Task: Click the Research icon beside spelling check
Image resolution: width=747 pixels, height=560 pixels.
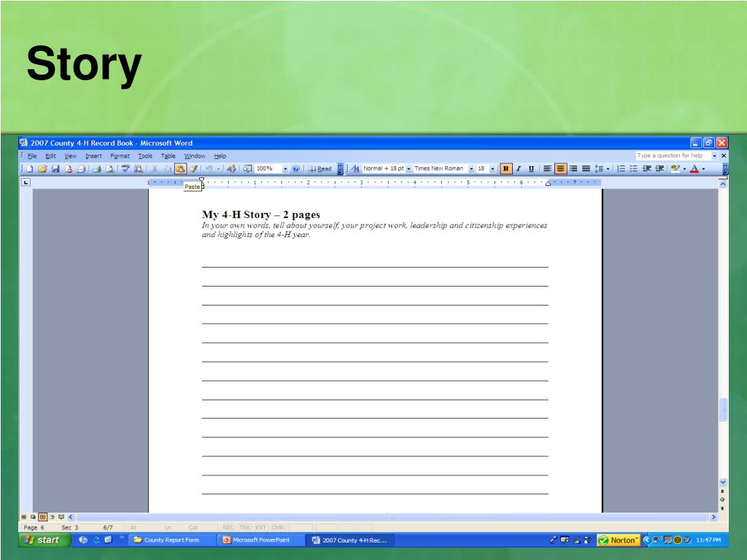Action: coord(138,168)
